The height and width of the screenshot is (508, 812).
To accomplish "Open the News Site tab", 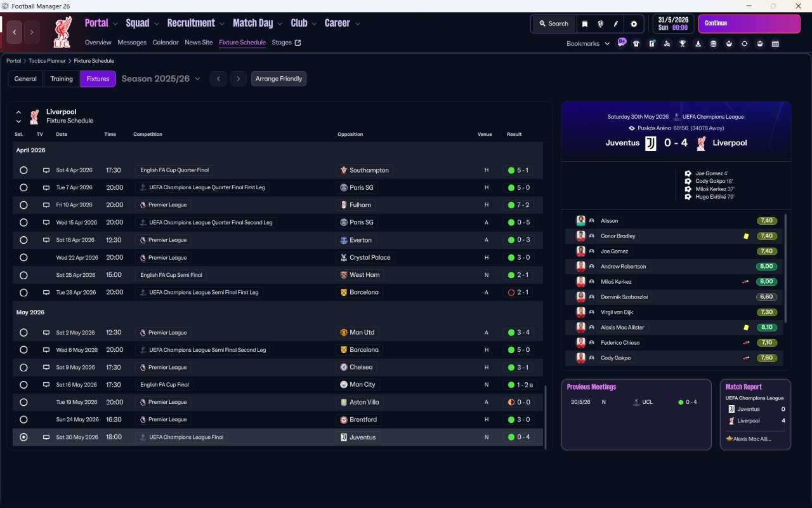I will coord(199,43).
